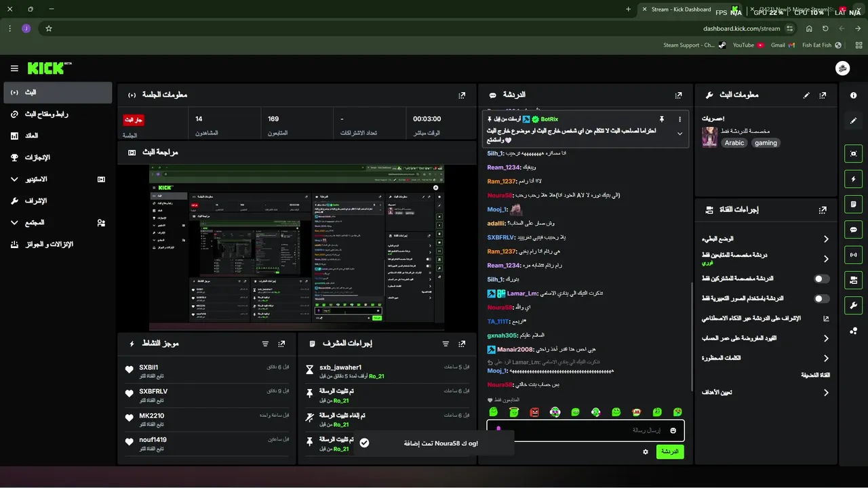The width and height of the screenshot is (868, 488).
Task: Toggle the wrench icon in right toolbar
Action: pyautogui.click(x=853, y=305)
